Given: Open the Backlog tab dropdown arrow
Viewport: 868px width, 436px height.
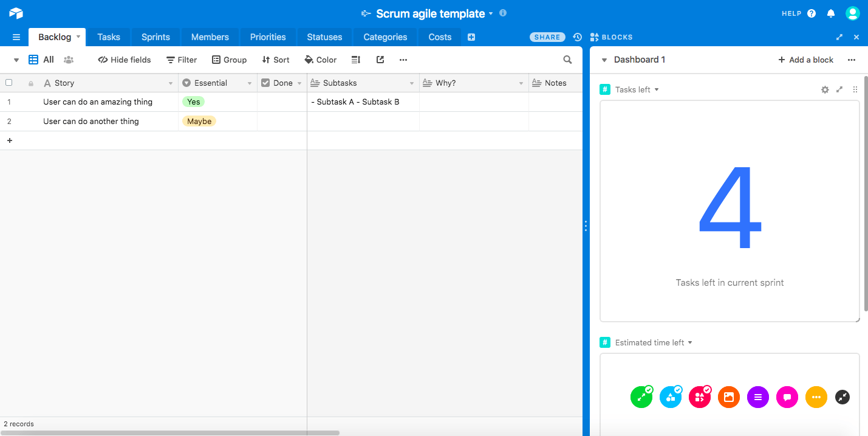Looking at the screenshot, I should click(78, 36).
